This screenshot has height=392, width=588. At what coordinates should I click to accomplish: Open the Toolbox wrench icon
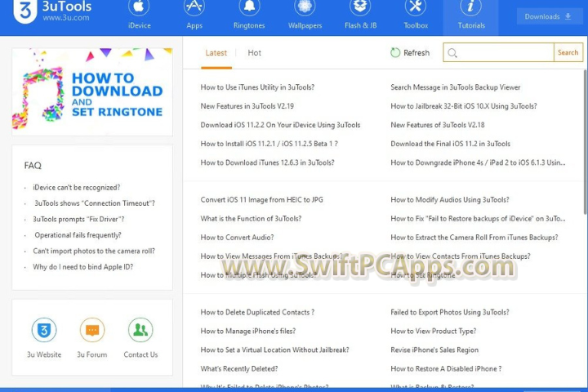(x=416, y=7)
